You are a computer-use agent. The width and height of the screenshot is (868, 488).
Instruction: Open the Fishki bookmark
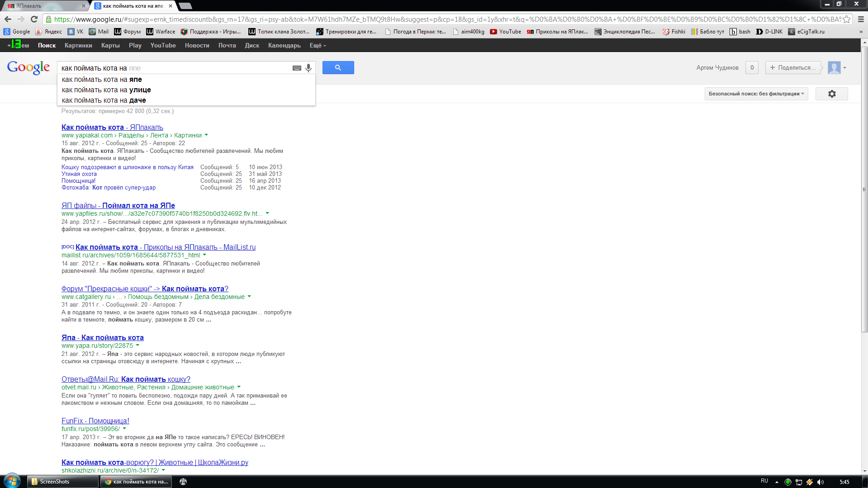pyautogui.click(x=674, y=32)
